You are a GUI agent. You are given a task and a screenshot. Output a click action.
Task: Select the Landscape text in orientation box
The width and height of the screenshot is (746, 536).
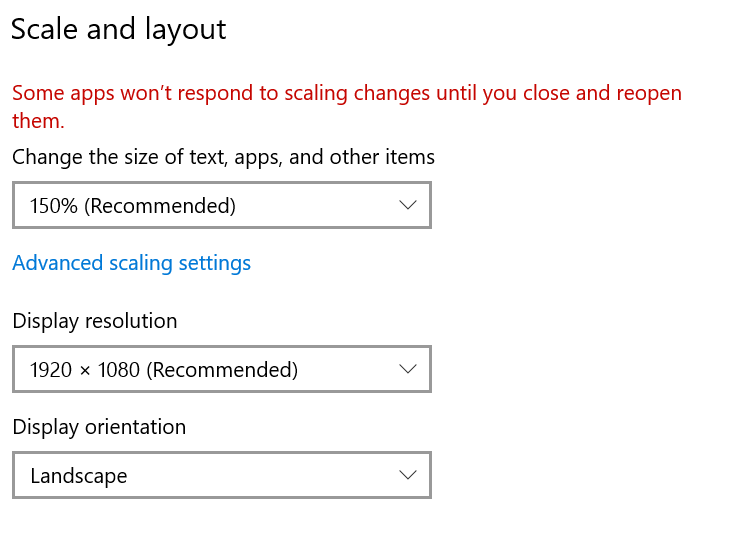[x=79, y=476]
